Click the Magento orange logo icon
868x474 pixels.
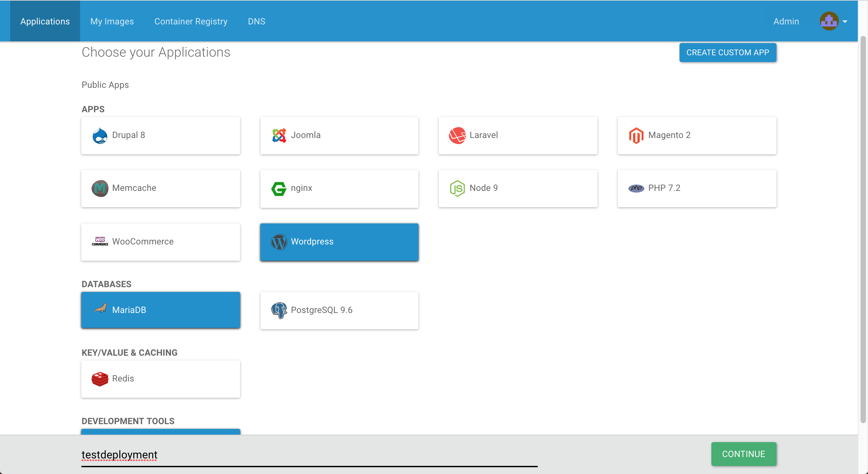(x=636, y=136)
